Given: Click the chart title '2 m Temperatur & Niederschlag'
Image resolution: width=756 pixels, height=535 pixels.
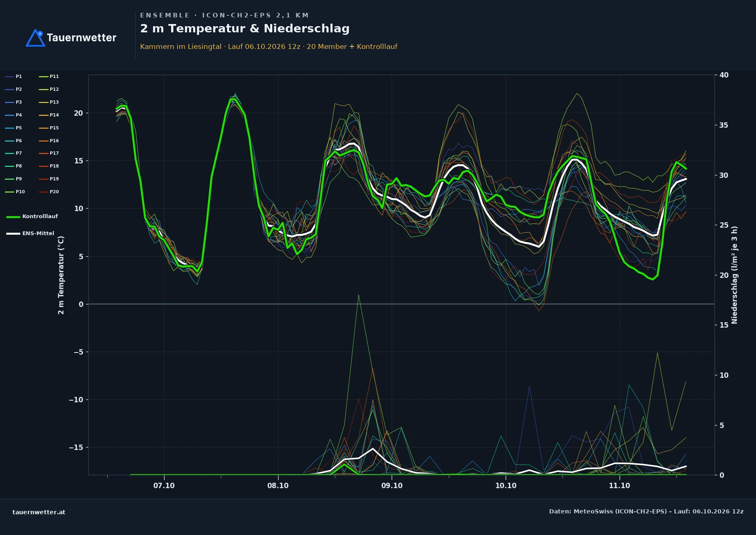Looking at the screenshot, I should pos(245,29).
